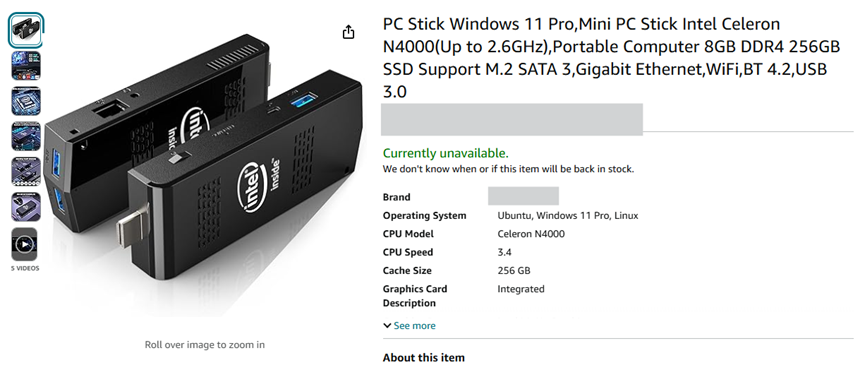Screen dimensions: 865x365
Task: Click the chevron beside See more
Action: coord(387,326)
